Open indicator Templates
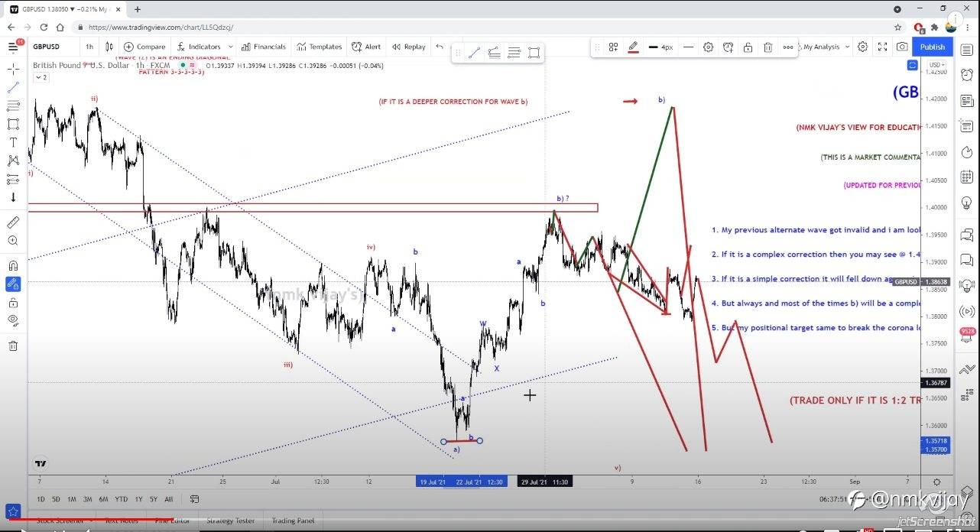This screenshot has width=980, height=532. (x=319, y=47)
